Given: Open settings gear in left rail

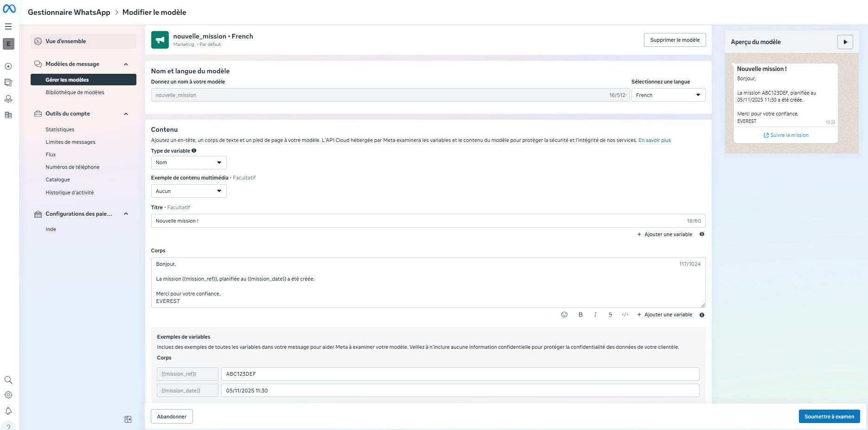Looking at the screenshot, I should click(x=8, y=395).
